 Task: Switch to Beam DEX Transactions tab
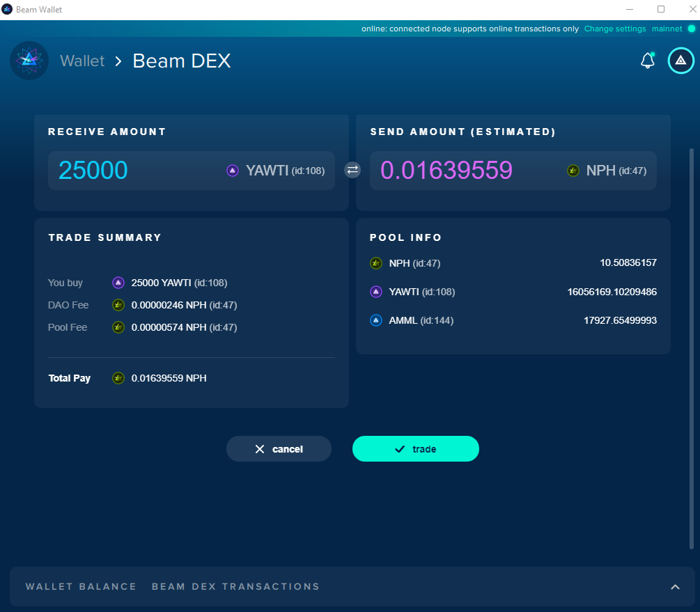(235, 586)
